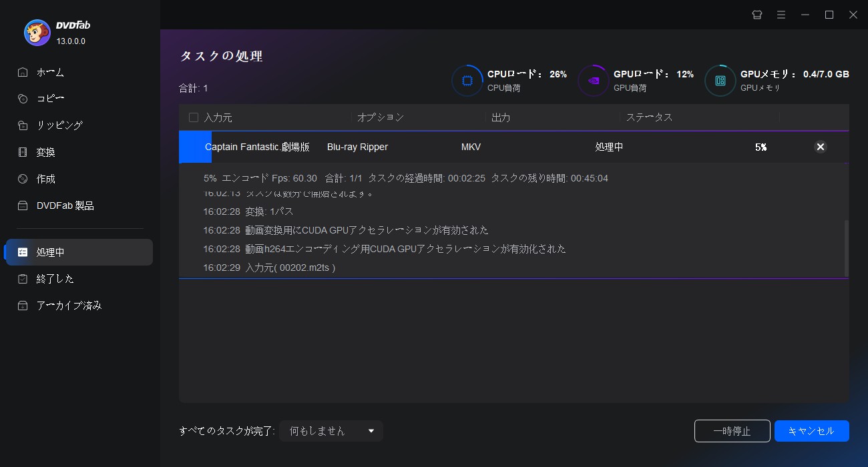This screenshot has height=467, width=868.
Task: Select the Captain Fantastic.劇場版 task name
Action: (x=257, y=147)
